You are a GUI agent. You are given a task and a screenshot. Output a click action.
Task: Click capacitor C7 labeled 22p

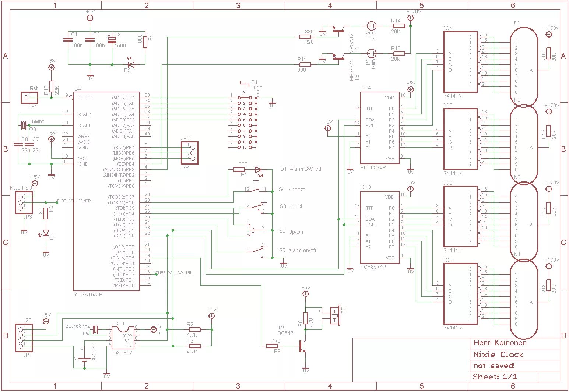(29, 145)
